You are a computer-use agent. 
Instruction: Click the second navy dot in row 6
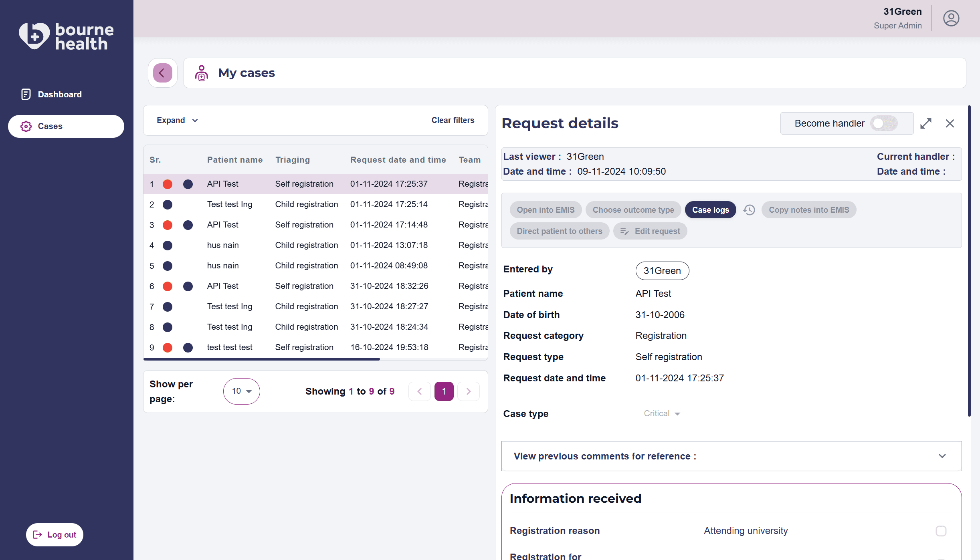(188, 286)
